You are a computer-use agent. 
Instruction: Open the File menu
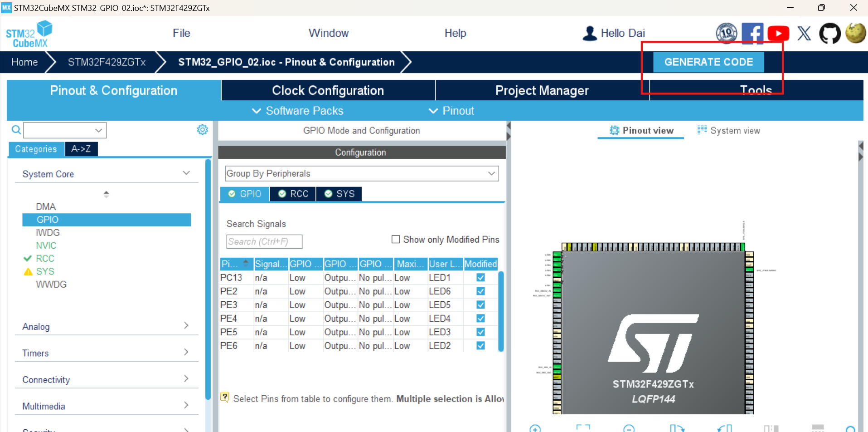click(181, 33)
